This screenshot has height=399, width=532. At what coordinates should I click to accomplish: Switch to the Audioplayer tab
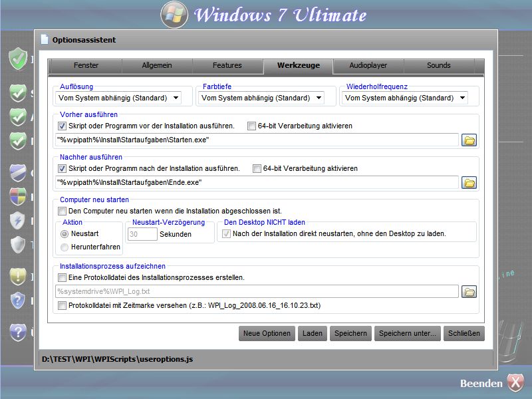click(x=368, y=65)
